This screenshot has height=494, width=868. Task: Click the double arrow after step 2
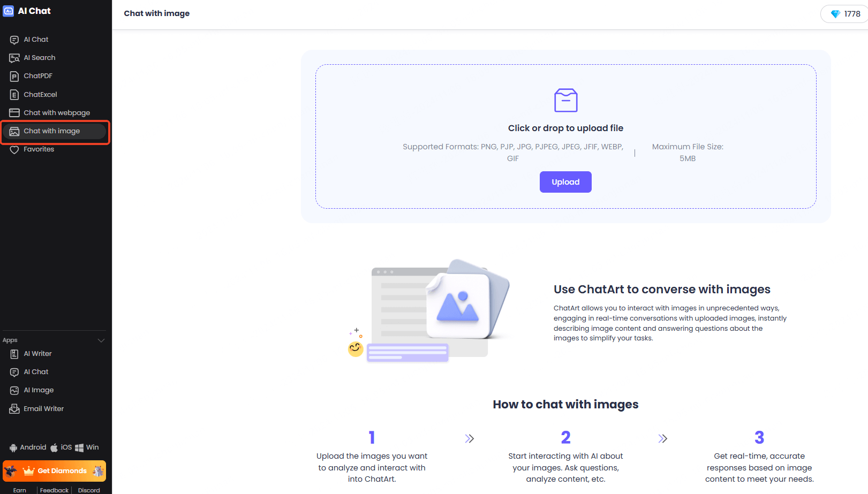coord(662,439)
